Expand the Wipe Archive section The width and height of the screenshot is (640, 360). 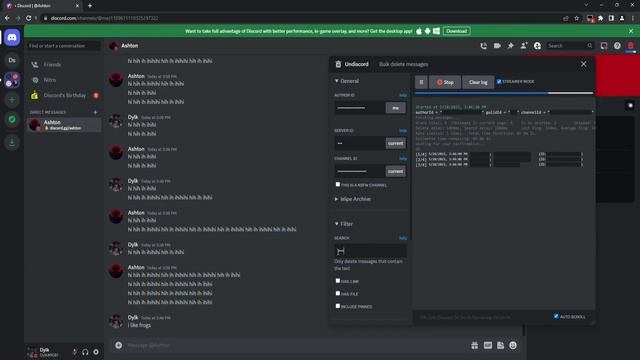coord(353,199)
